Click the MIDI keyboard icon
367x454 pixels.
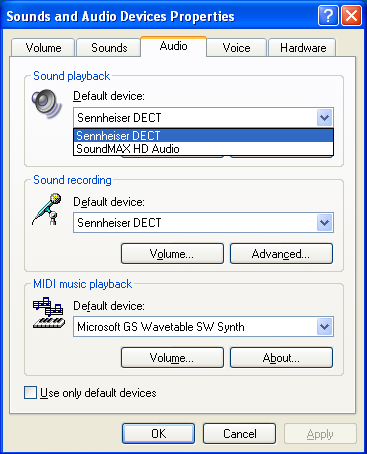pos(49,313)
